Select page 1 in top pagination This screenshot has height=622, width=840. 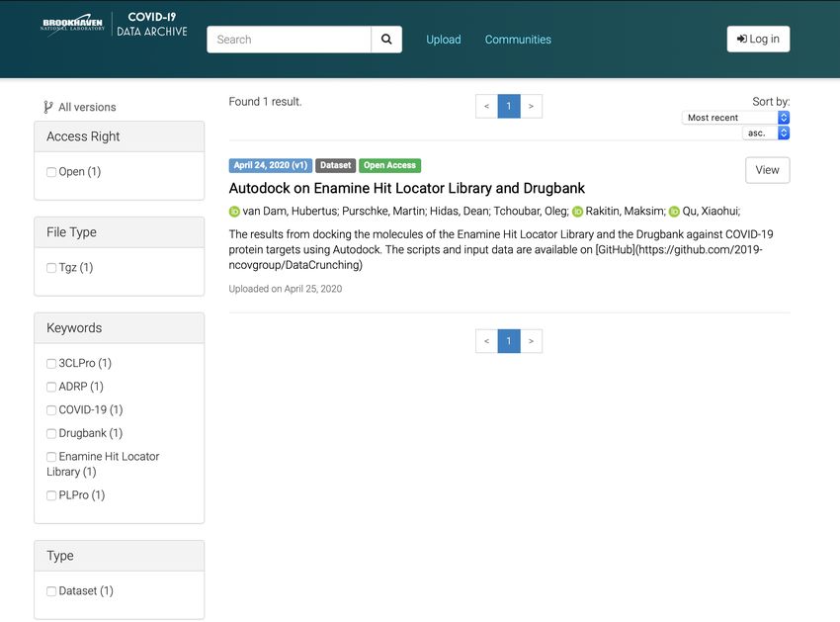tap(509, 106)
